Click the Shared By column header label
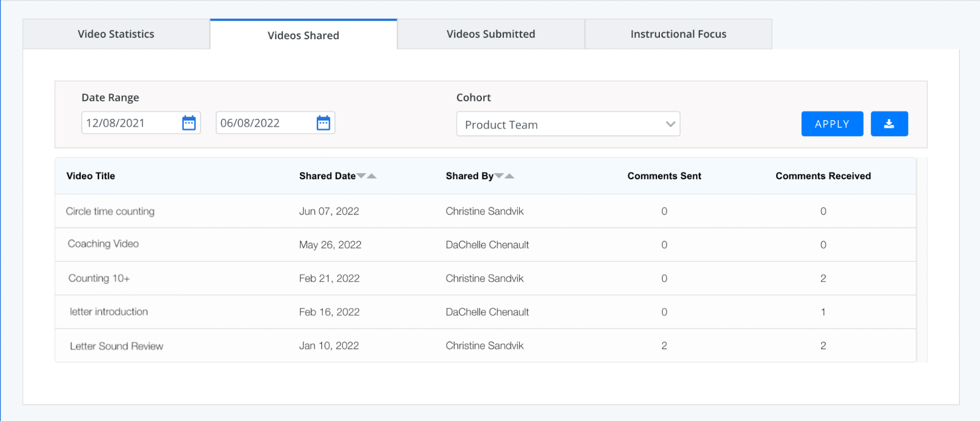Viewport: 980px width, 421px height. (x=470, y=176)
